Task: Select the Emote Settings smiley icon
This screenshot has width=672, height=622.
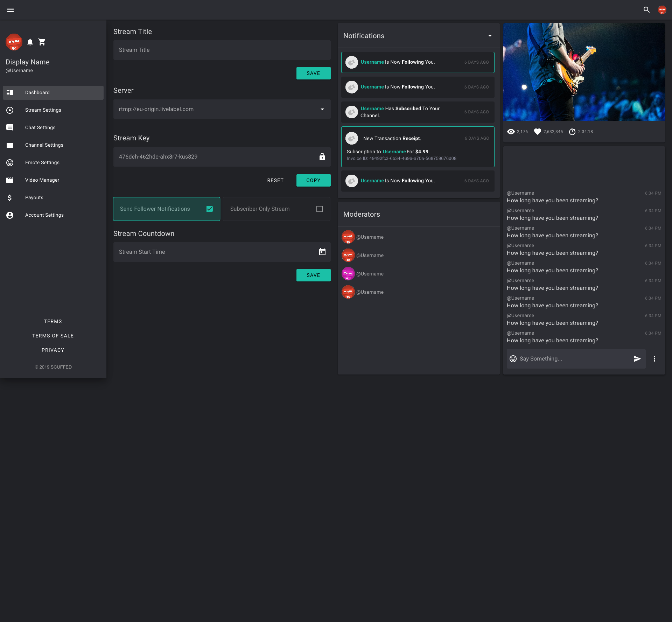Action: (x=10, y=162)
